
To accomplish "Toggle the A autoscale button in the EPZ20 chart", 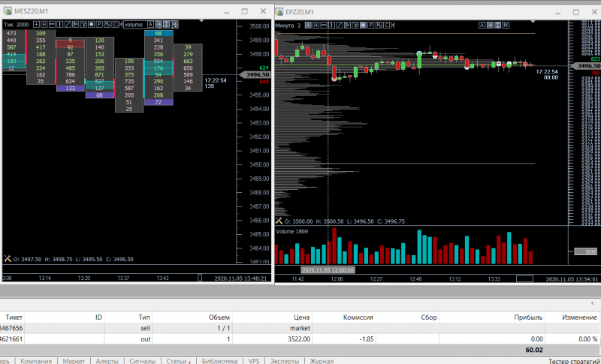I will tap(482, 26).
